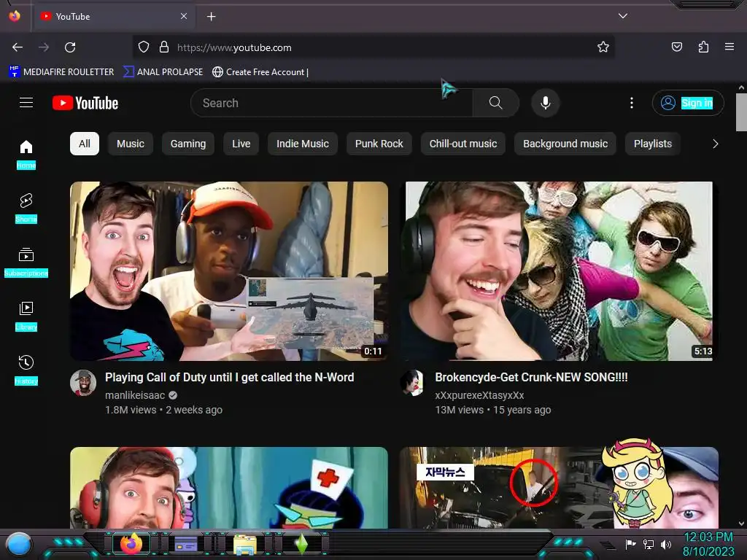Click Firefox icon in taskbar

pos(131,543)
